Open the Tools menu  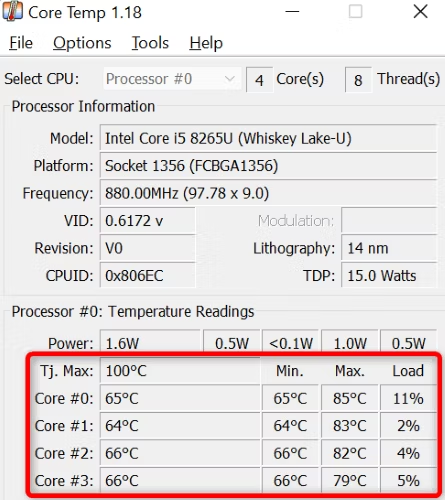150,43
